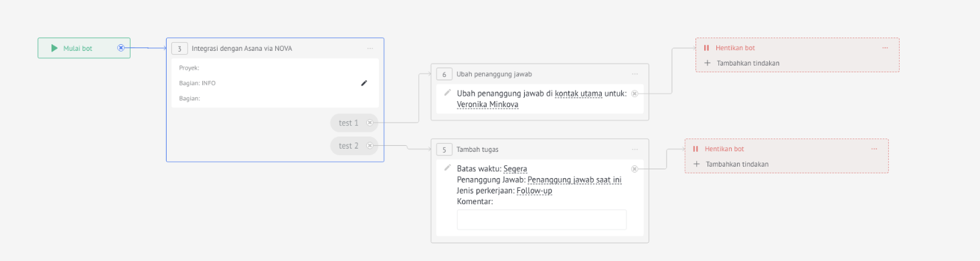Change task type Follow-up

[x=534, y=191]
